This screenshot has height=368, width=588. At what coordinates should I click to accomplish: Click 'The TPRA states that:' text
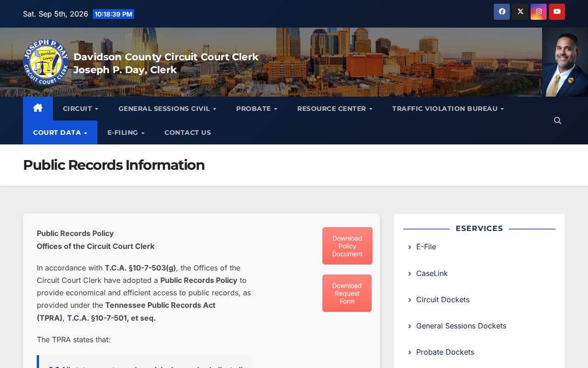[x=73, y=340]
